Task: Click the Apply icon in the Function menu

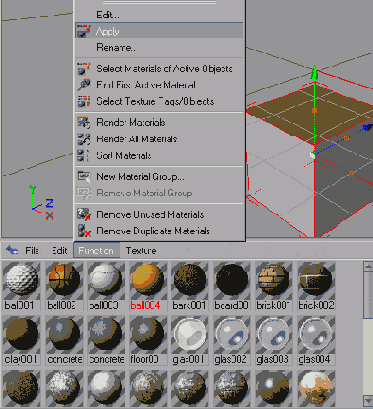Action: point(83,31)
